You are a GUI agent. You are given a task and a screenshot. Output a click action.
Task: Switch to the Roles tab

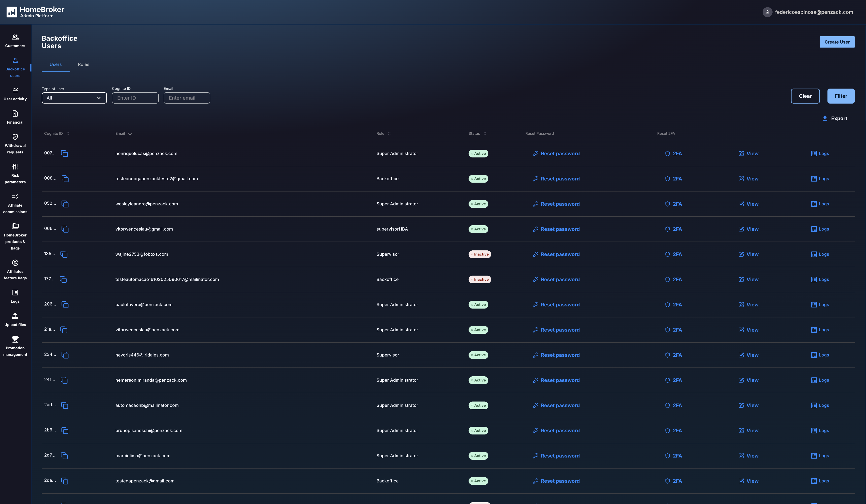pyautogui.click(x=84, y=65)
